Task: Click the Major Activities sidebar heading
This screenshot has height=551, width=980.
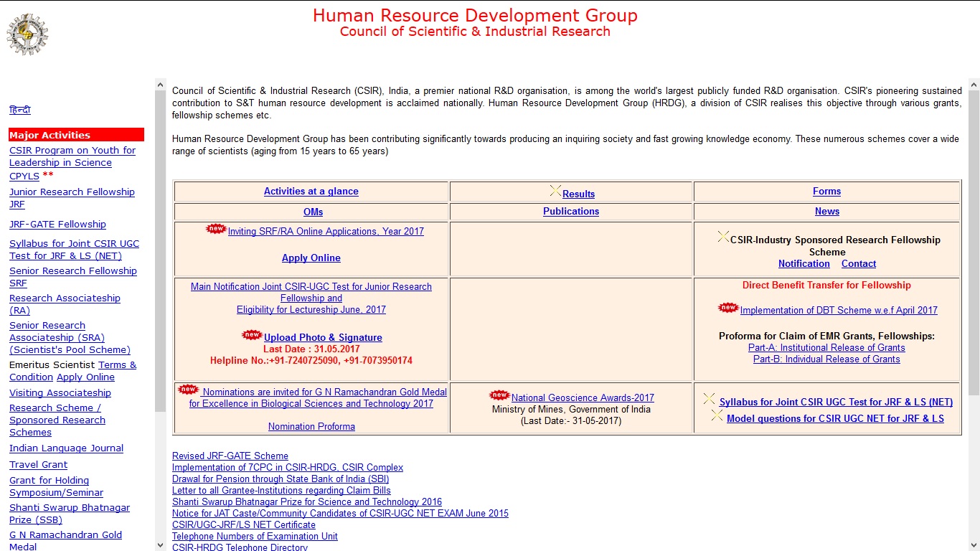Action: (76, 135)
